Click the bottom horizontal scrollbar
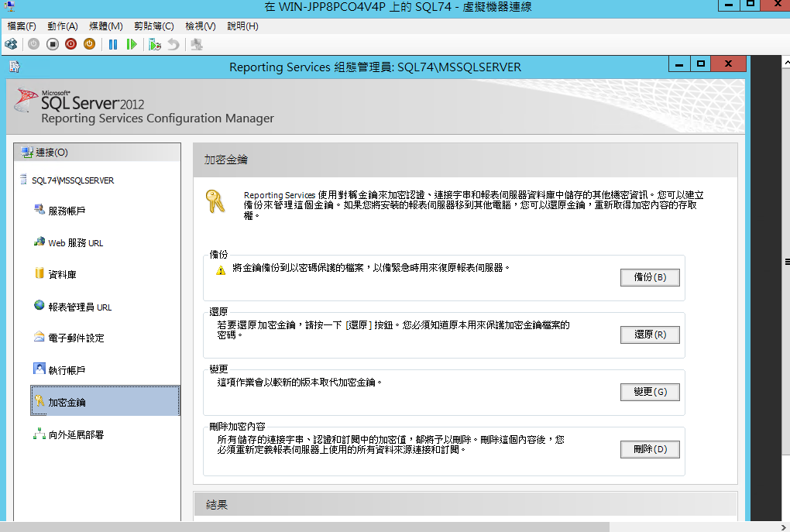The height and width of the screenshot is (532, 790). [x=304, y=527]
